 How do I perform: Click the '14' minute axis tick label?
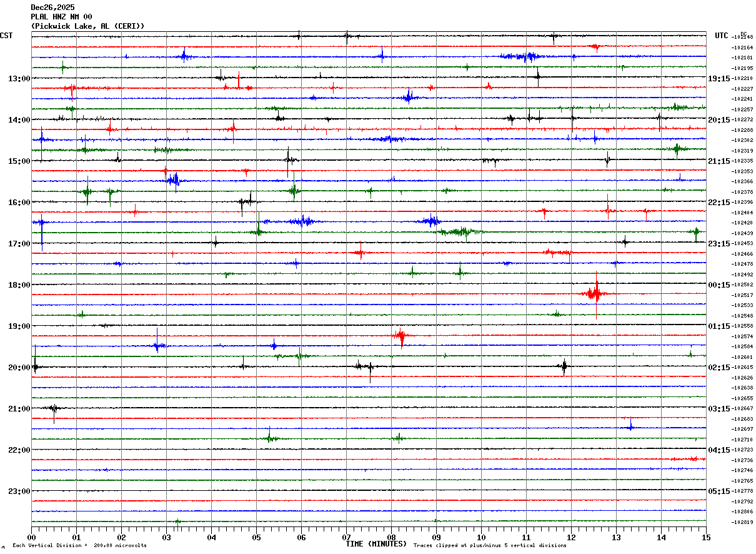[x=661, y=537]
